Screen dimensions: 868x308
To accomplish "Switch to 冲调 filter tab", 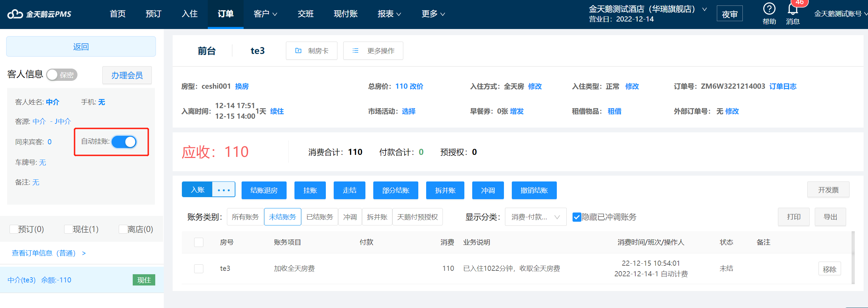I will tap(350, 217).
